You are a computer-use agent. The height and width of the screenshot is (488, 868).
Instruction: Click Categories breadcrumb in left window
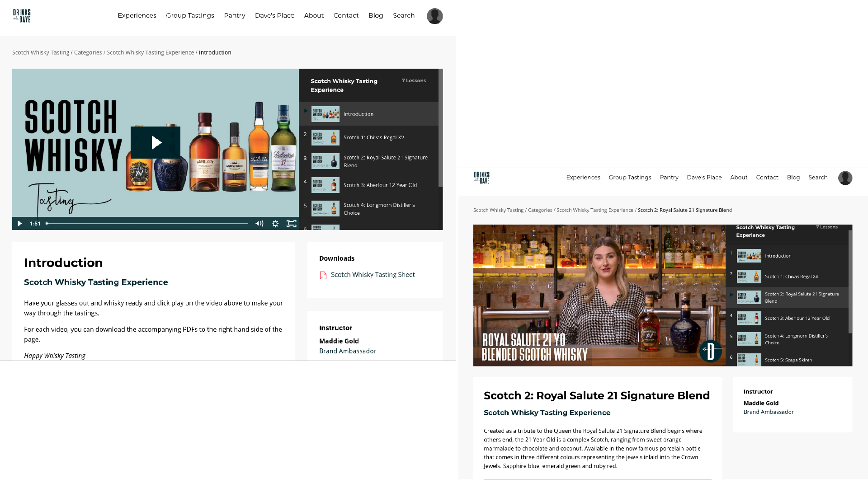(88, 53)
